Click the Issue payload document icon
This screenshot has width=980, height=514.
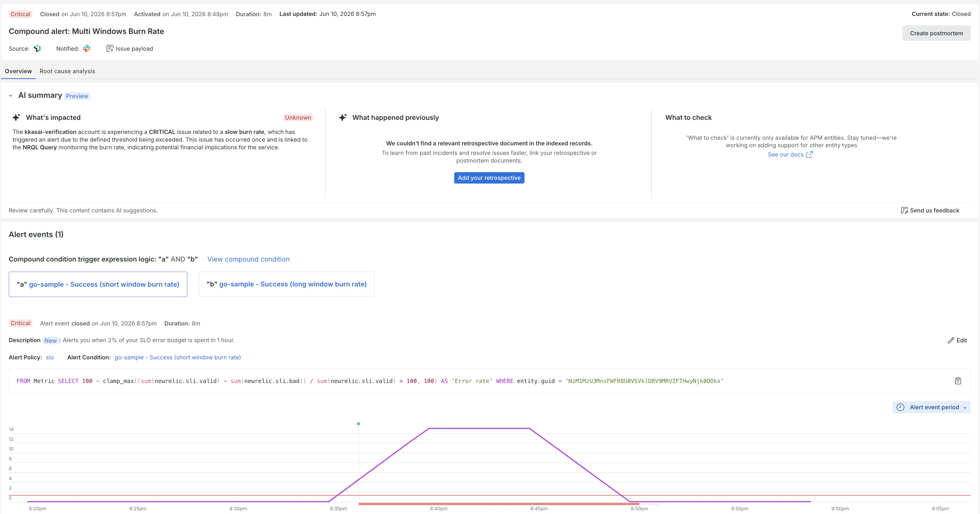110,49
